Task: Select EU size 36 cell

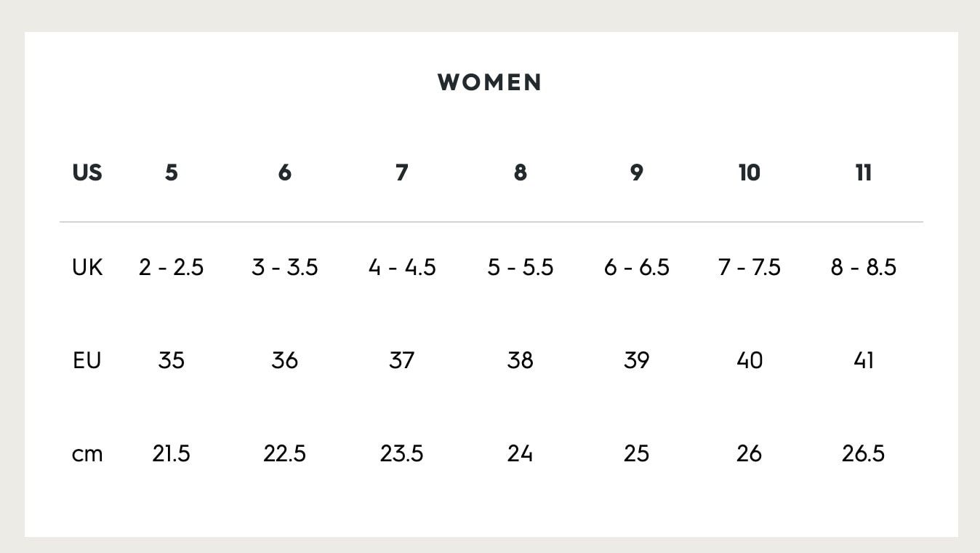Action: 284,360
